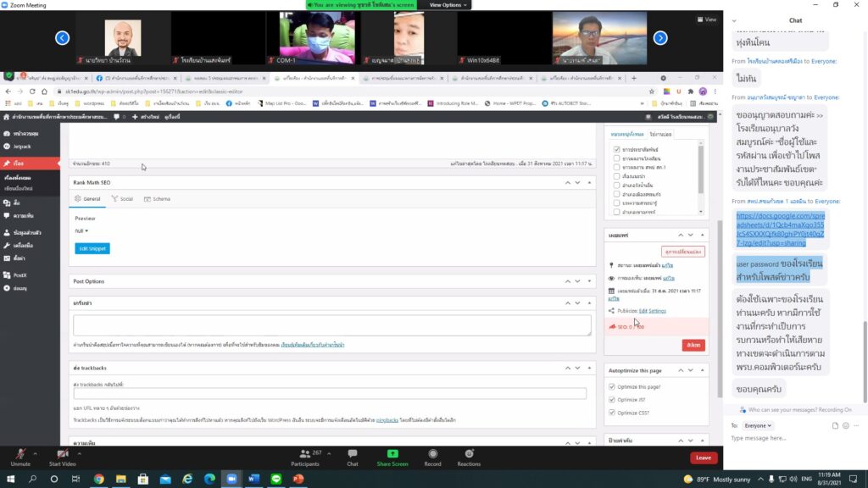
Task: Show next participants with right arrow
Action: [x=660, y=38]
